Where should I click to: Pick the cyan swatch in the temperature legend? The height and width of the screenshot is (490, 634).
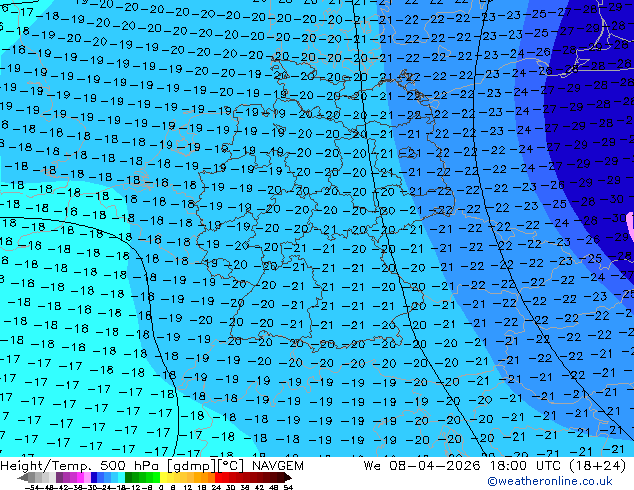(121, 477)
